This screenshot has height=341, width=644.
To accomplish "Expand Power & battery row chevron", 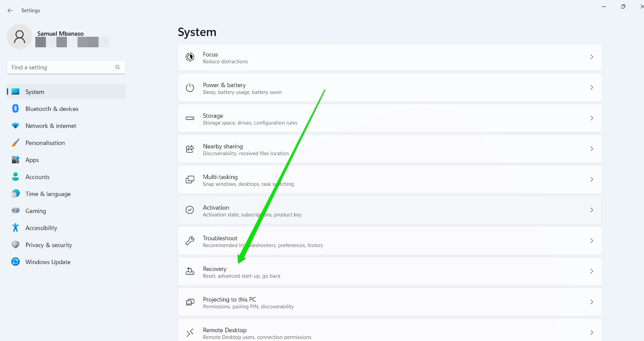I will [x=592, y=87].
